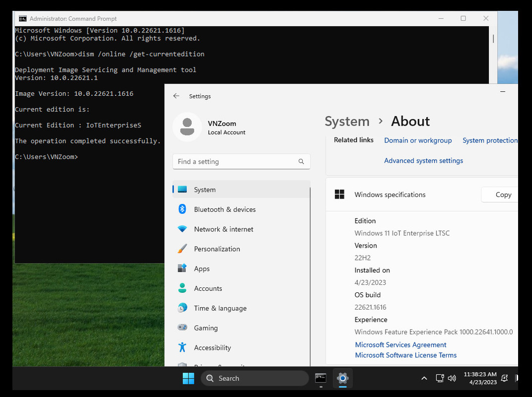Click the Installed on 4/23/2023 value
The height and width of the screenshot is (397, 532).
370,282
